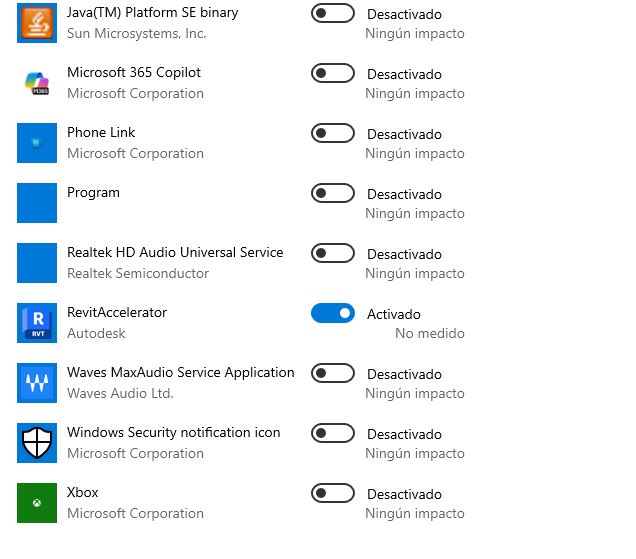Turn on Microsoft 365 Copilot startup toggle

333,74
